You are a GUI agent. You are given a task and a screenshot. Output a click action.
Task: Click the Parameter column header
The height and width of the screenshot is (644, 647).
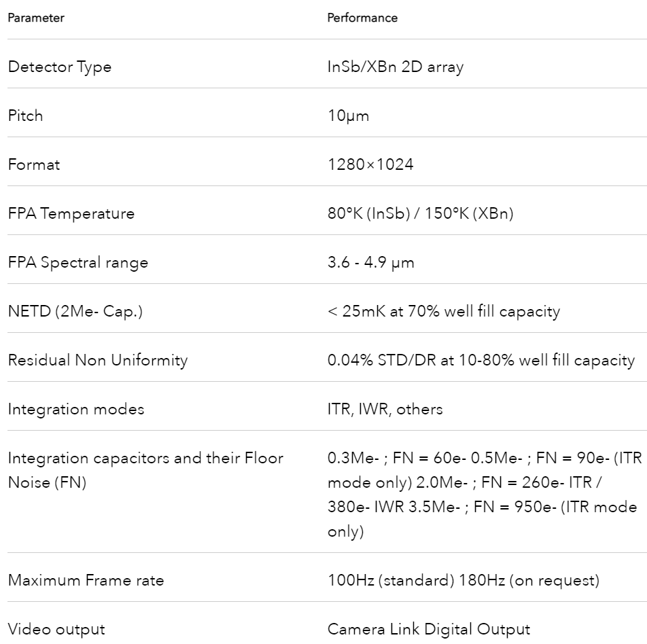click(x=36, y=18)
